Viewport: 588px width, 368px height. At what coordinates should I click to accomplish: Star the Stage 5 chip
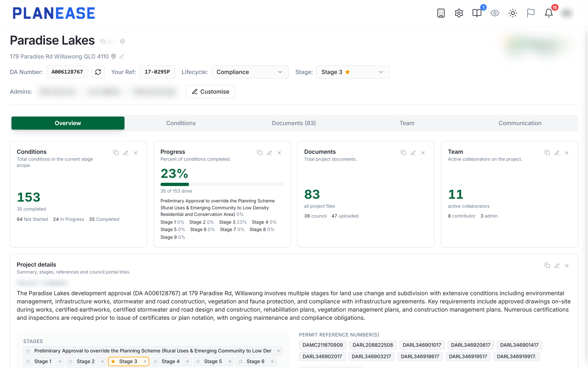point(198,361)
